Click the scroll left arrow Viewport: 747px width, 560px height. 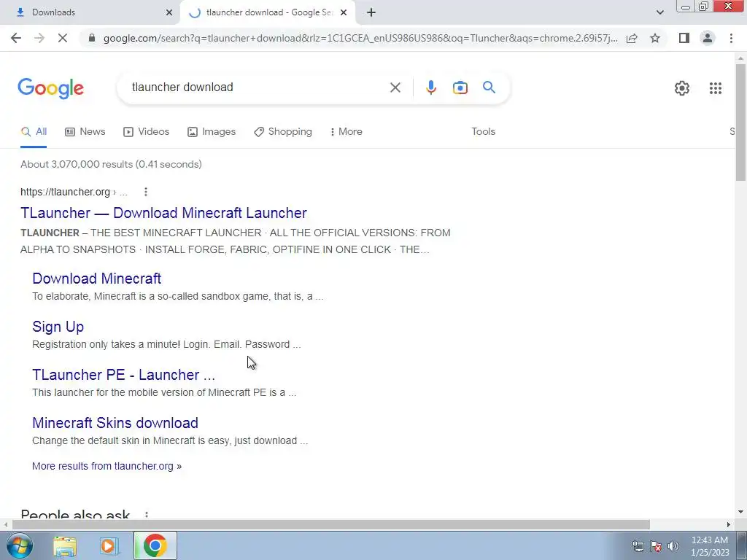pos(5,524)
